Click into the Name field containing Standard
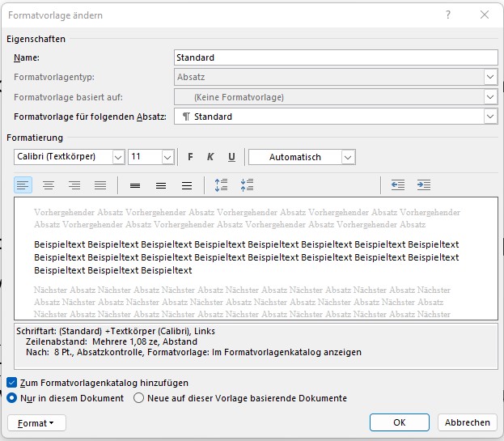This screenshot has width=504, height=441. click(336, 57)
